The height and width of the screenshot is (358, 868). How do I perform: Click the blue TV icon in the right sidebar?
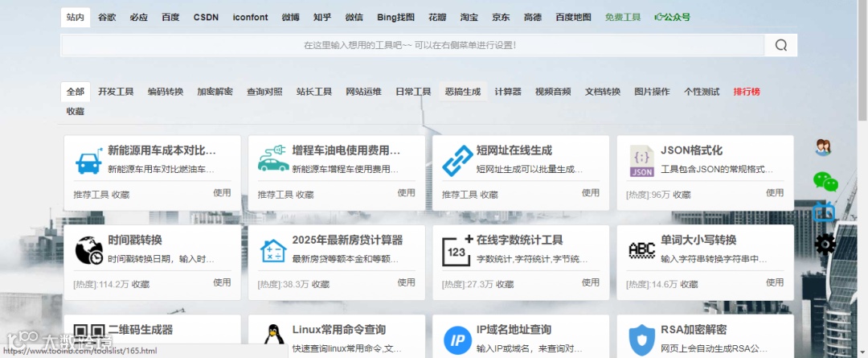pyautogui.click(x=823, y=212)
